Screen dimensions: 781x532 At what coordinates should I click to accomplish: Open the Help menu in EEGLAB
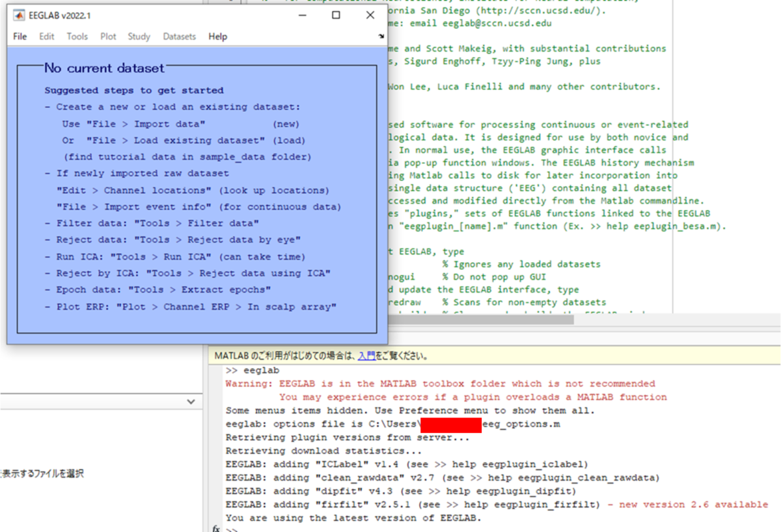coord(218,36)
